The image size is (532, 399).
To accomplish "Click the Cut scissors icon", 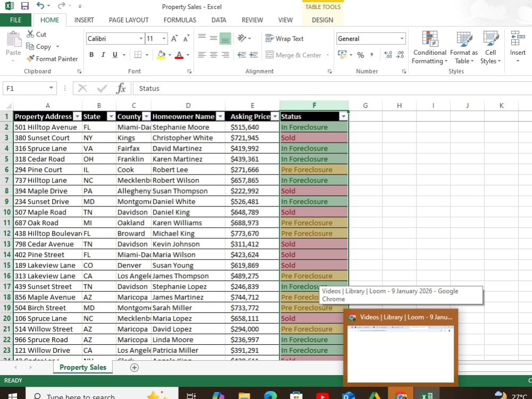I will [x=30, y=34].
